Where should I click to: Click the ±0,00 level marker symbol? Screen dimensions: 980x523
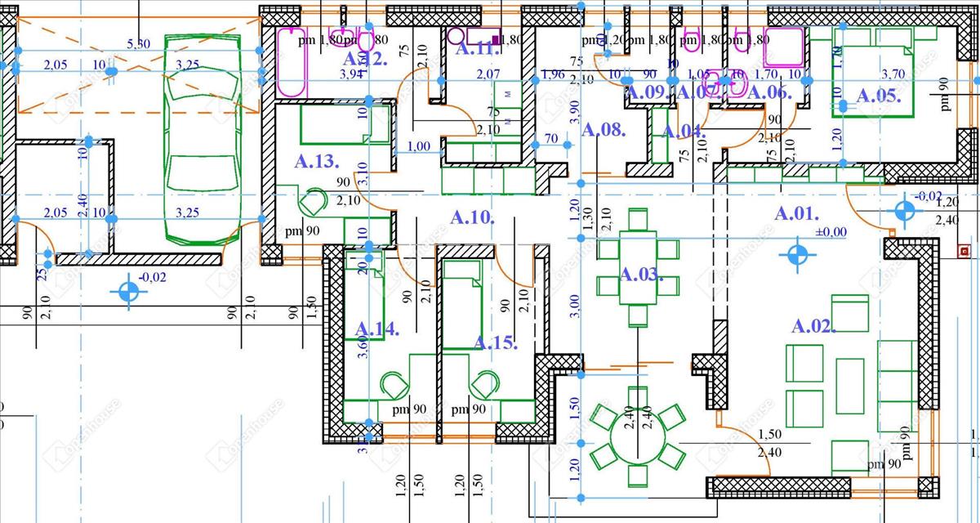(797, 256)
